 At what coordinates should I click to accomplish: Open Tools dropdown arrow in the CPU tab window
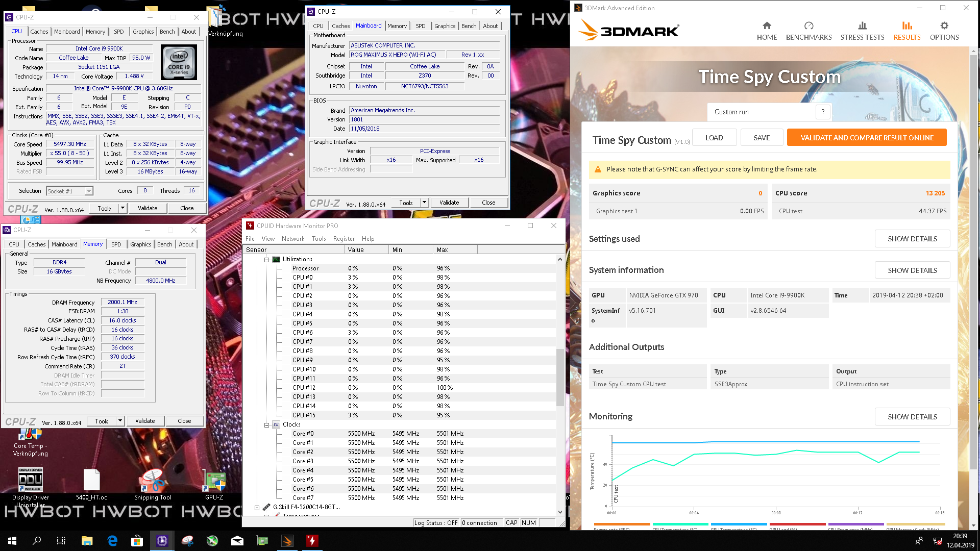(122, 208)
